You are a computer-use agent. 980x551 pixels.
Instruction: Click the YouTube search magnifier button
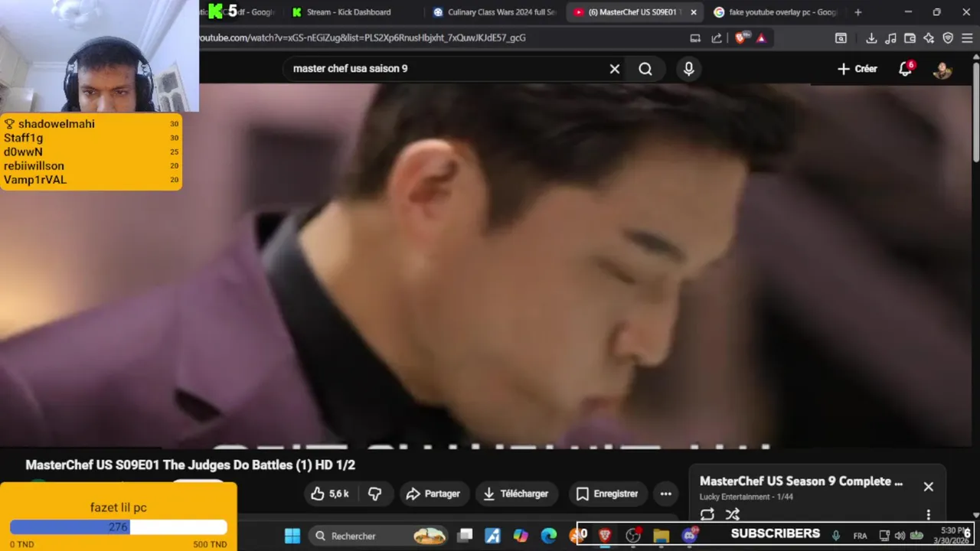click(645, 69)
